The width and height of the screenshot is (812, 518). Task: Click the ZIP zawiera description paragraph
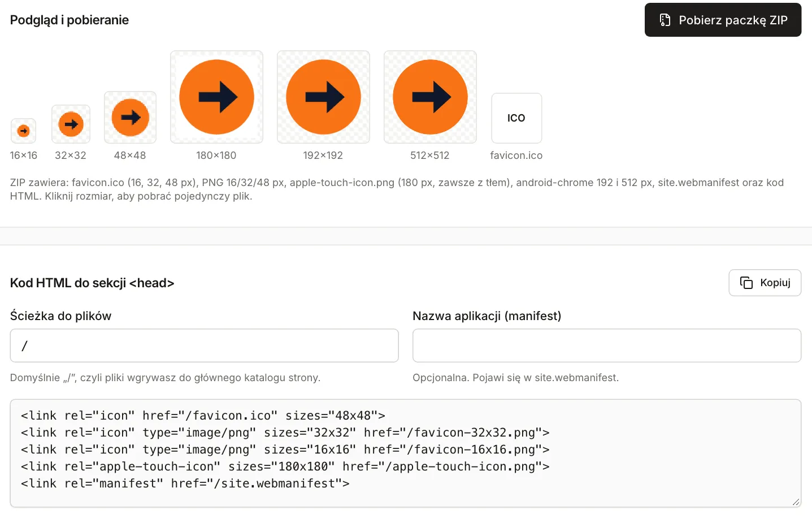click(x=397, y=189)
